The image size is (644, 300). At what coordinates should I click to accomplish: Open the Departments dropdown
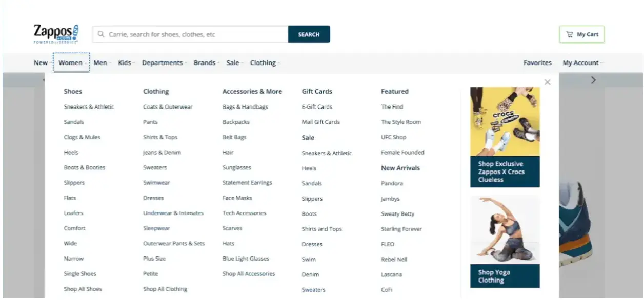click(162, 62)
